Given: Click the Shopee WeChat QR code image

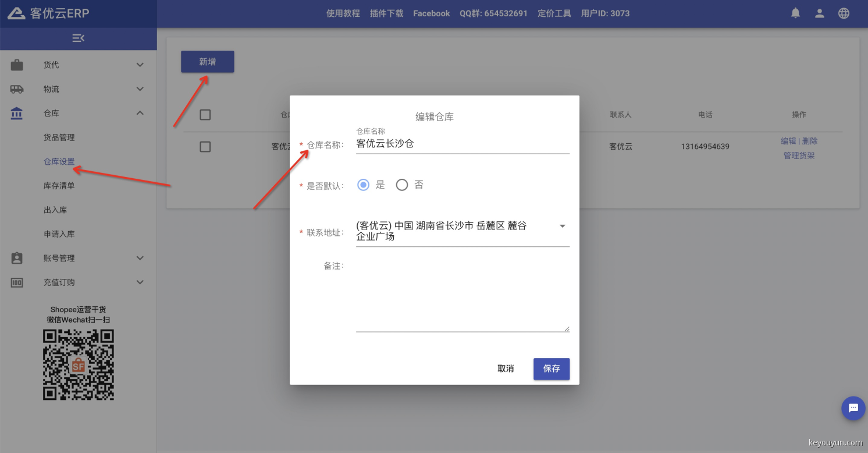Looking at the screenshot, I should click(x=79, y=364).
